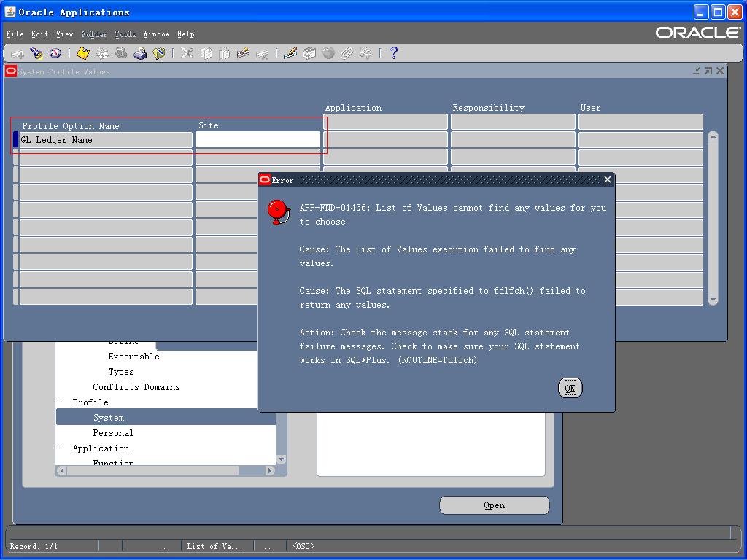Click the Open button in Navigator
Viewport: 747px width, 560px height.
click(494, 505)
